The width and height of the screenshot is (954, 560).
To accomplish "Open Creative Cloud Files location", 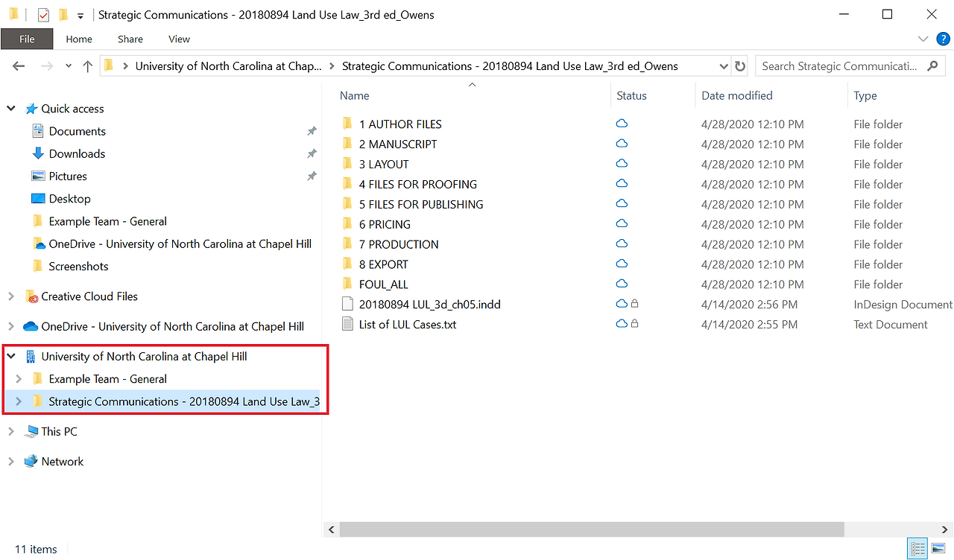I will click(x=89, y=296).
